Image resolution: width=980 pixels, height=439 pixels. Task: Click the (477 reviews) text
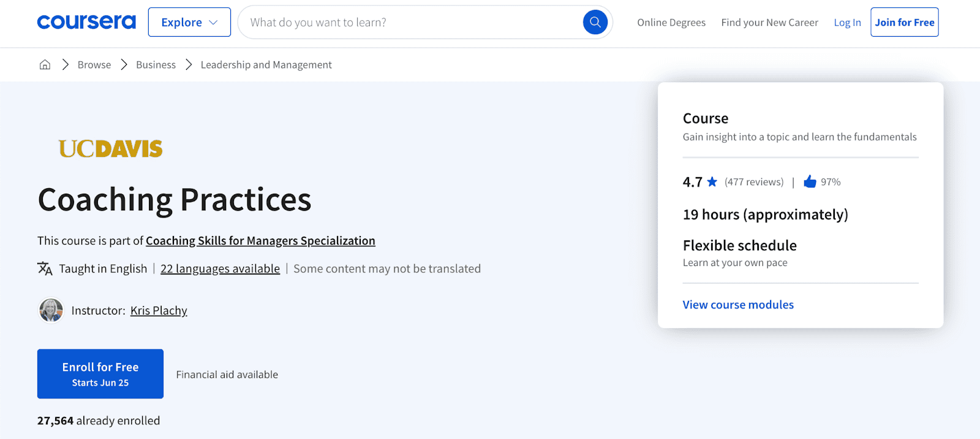click(x=754, y=182)
